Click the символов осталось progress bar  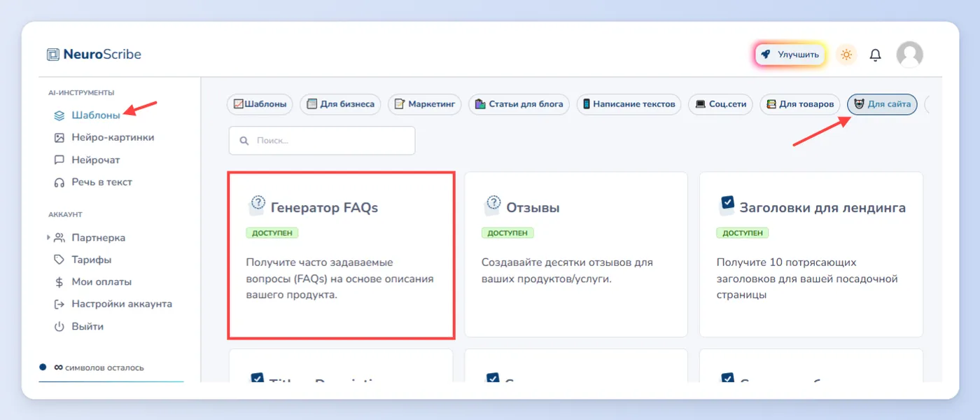point(111,382)
